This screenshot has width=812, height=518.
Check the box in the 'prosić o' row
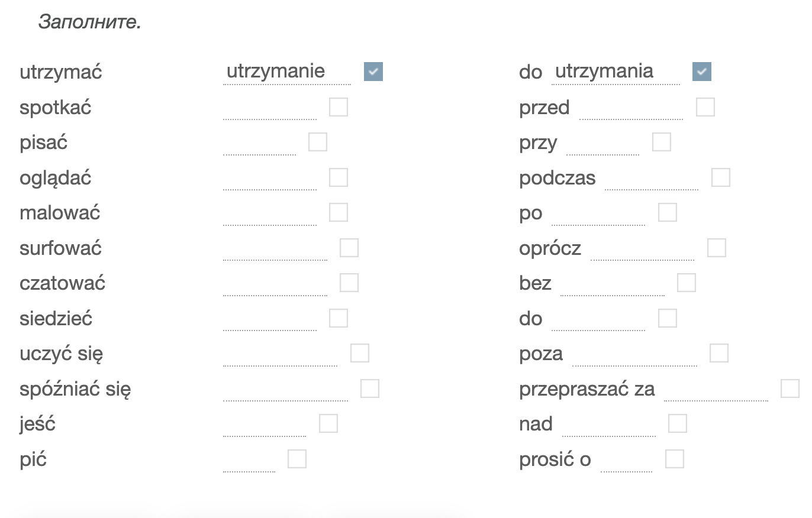(675, 459)
